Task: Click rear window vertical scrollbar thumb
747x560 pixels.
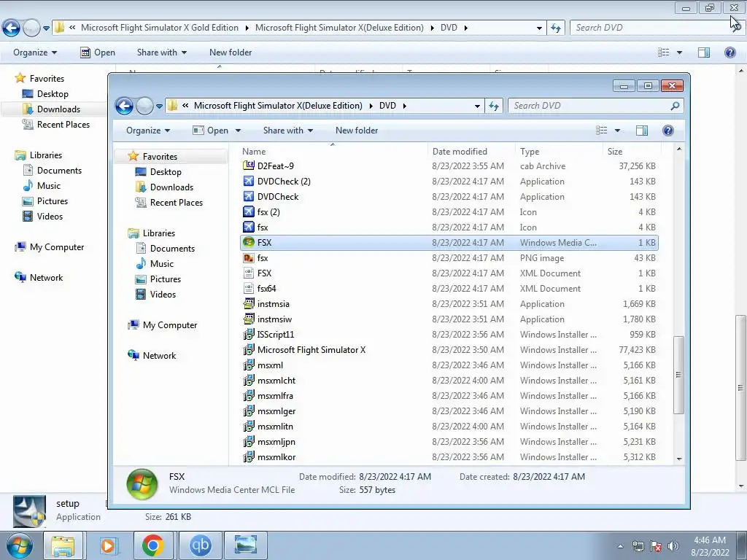Action: click(x=740, y=387)
